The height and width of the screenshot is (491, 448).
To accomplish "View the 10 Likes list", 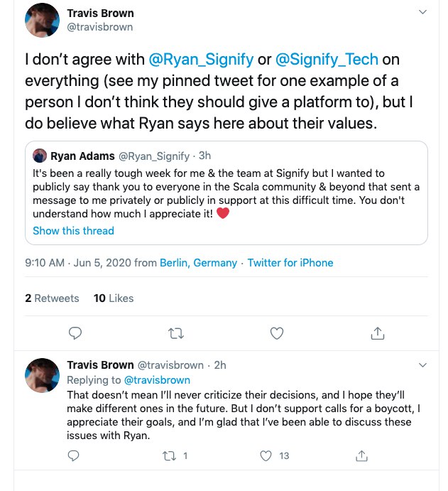I will tap(114, 298).
